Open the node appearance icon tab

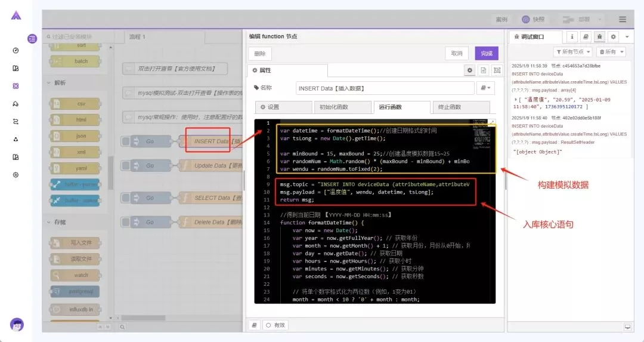pyautogui.click(x=496, y=70)
